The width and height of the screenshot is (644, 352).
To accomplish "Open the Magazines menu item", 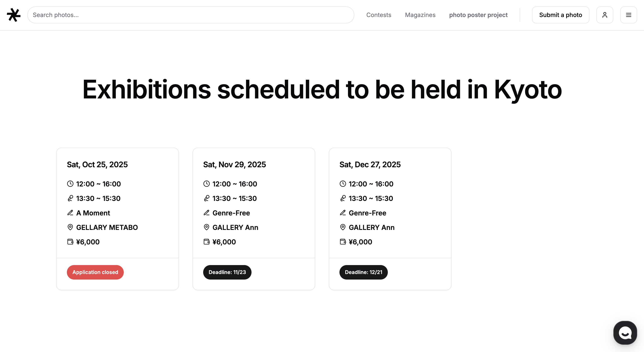I will click(420, 15).
